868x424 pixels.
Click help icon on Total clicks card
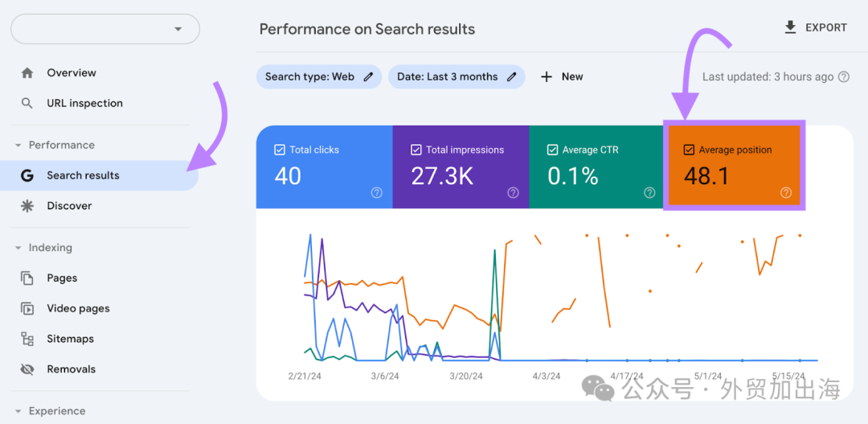tap(376, 193)
